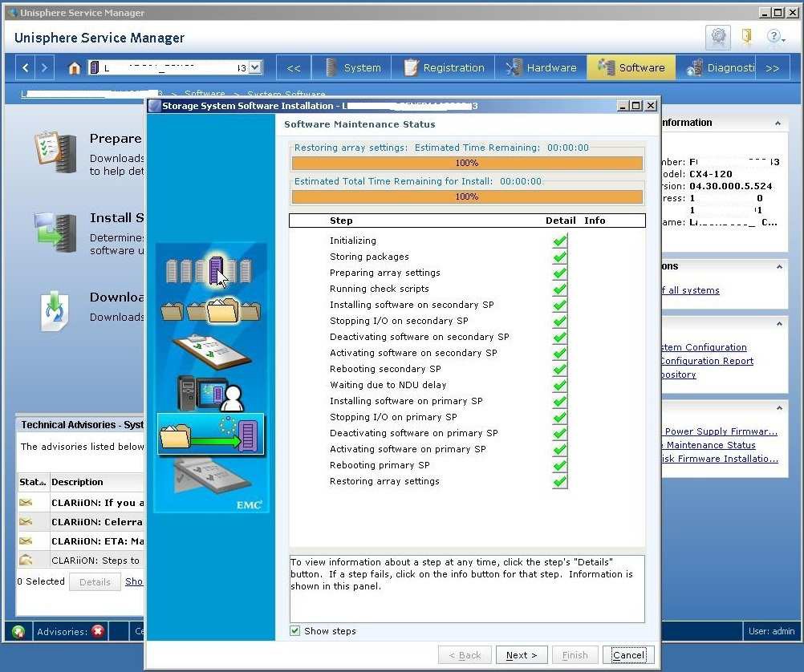804x672 pixels.
Task: Open the Software tab
Action: click(x=631, y=67)
